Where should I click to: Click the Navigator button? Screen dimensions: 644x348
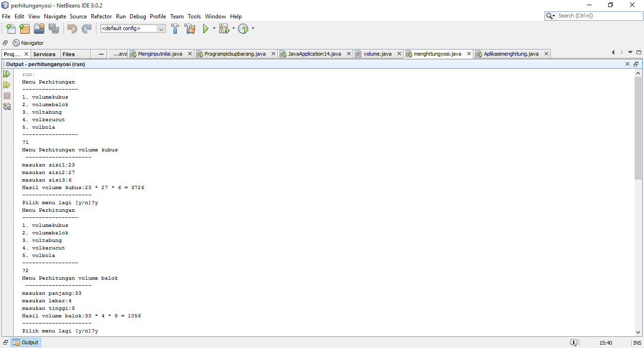29,42
